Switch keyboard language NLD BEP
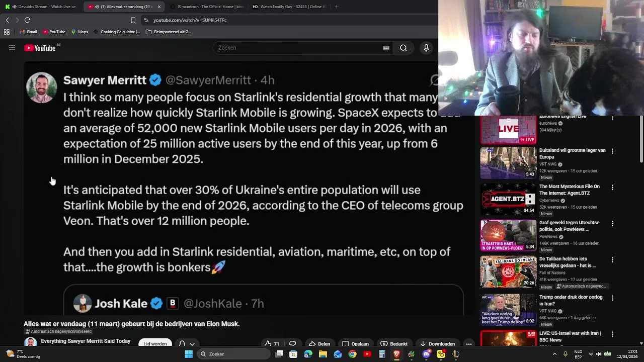 click(x=578, y=354)
